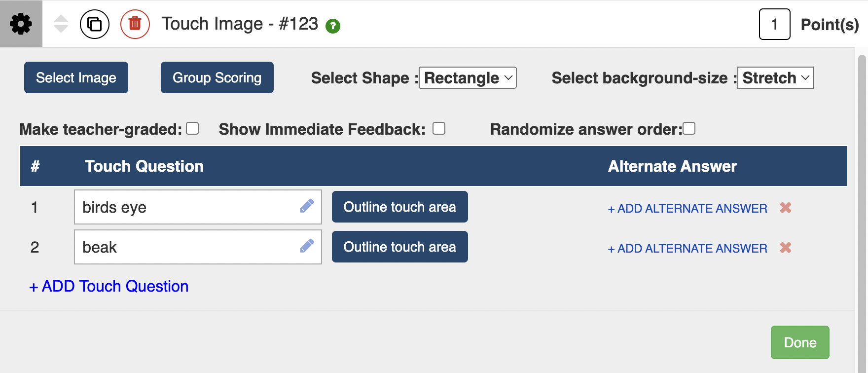Open the Select Shape dropdown

(468, 78)
